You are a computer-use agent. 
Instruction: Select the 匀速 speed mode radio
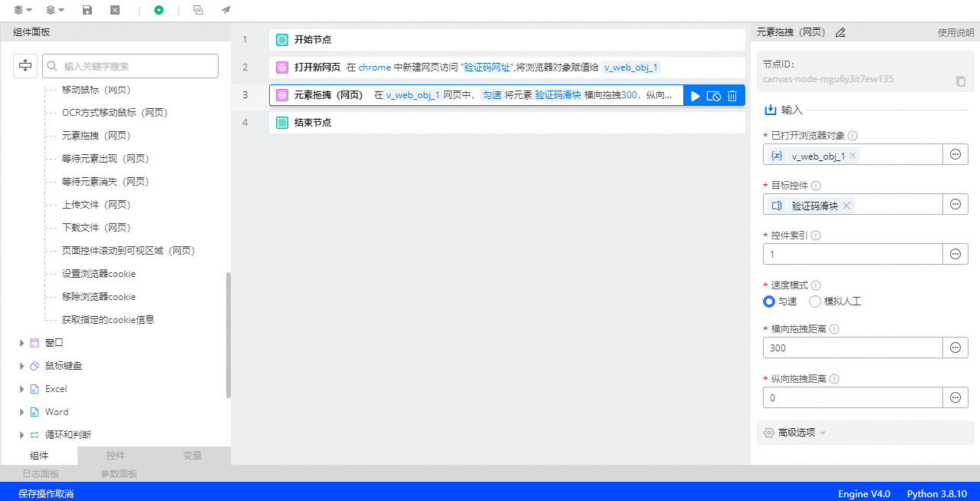[769, 302]
